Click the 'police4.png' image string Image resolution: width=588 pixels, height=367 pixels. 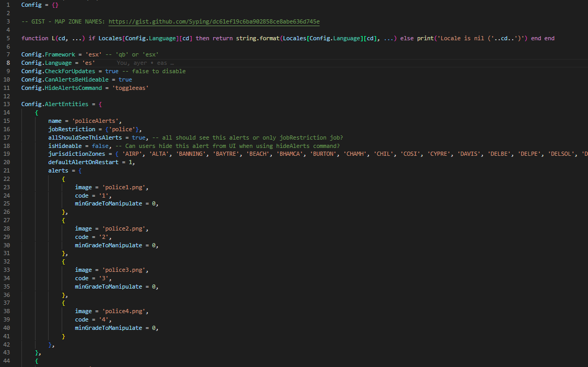[125, 311]
